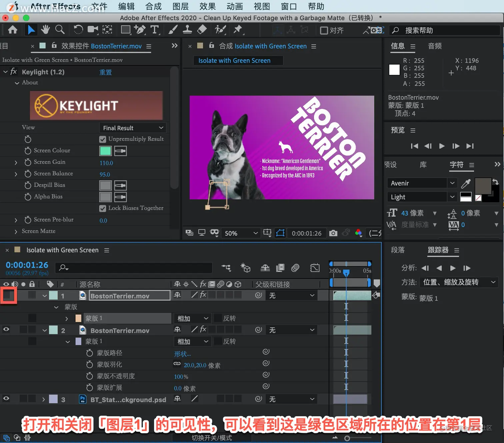The width and height of the screenshot is (504, 443).
Task: Uncheck Lock Biases Together
Action: coord(103,209)
